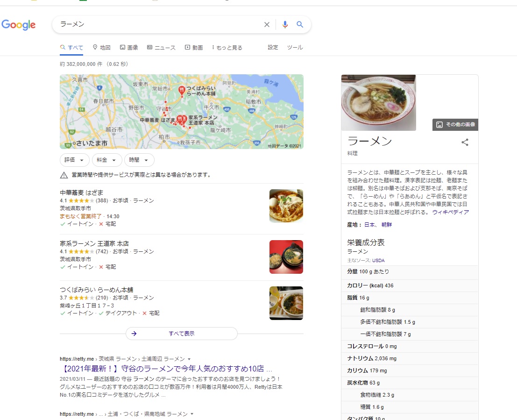
Task: Open the ウィキペディア link
Action: click(450, 212)
